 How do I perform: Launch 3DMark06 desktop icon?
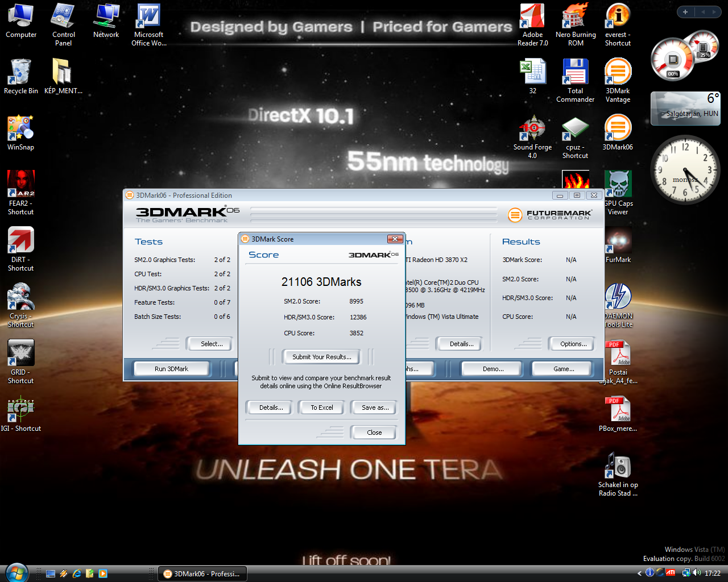click(x=618, y=132)
